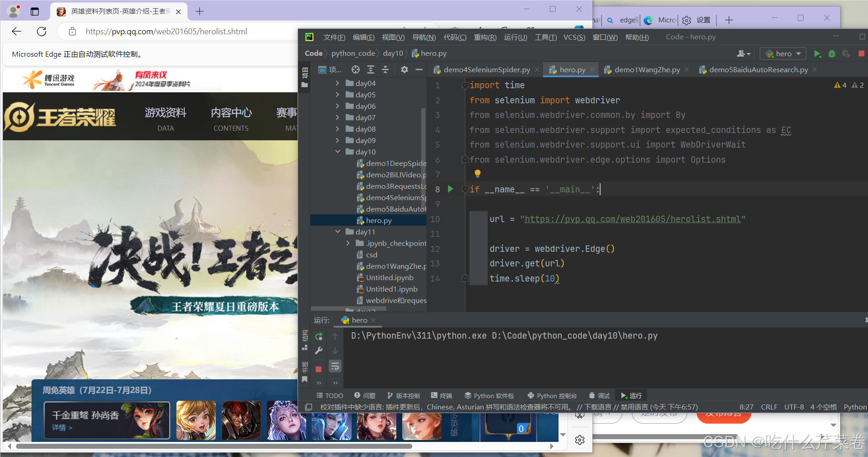Click the down arrow in the run console
This screenshot has width=868, height=457.
coord(335,351)
